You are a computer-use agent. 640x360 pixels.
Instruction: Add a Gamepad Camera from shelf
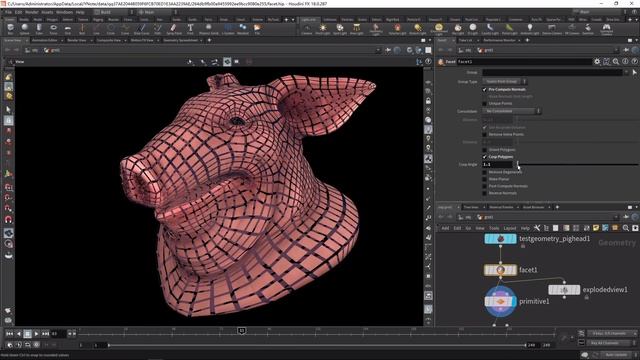pos(607,29)
